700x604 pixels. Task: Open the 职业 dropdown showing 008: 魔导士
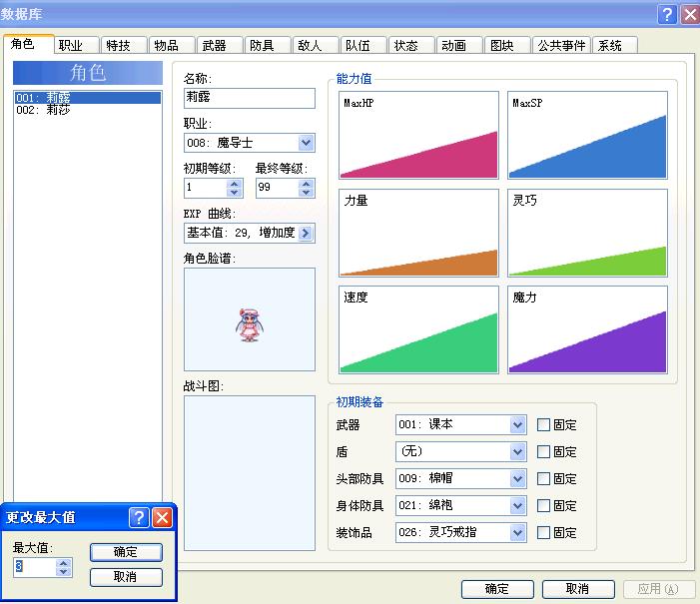coord(249,143)
